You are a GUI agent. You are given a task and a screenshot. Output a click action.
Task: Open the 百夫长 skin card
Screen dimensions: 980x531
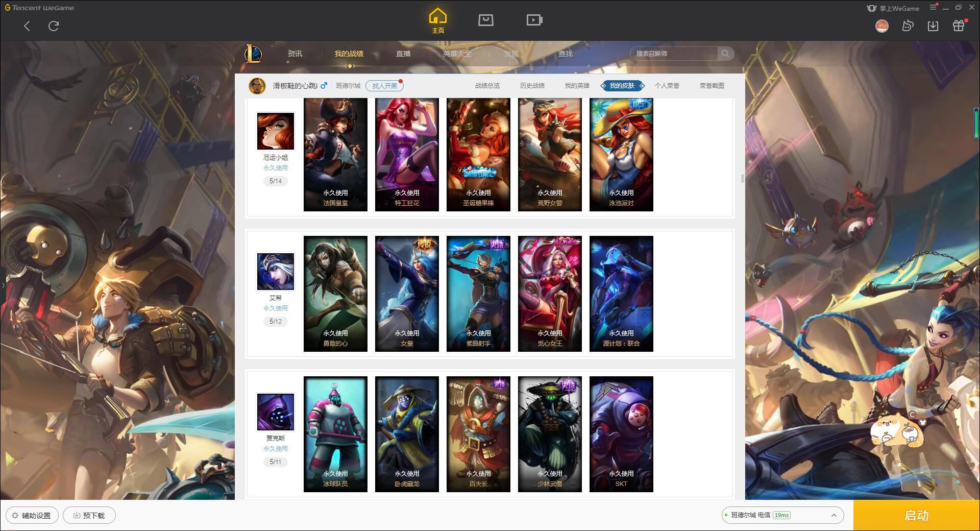[x=478, y=434]
